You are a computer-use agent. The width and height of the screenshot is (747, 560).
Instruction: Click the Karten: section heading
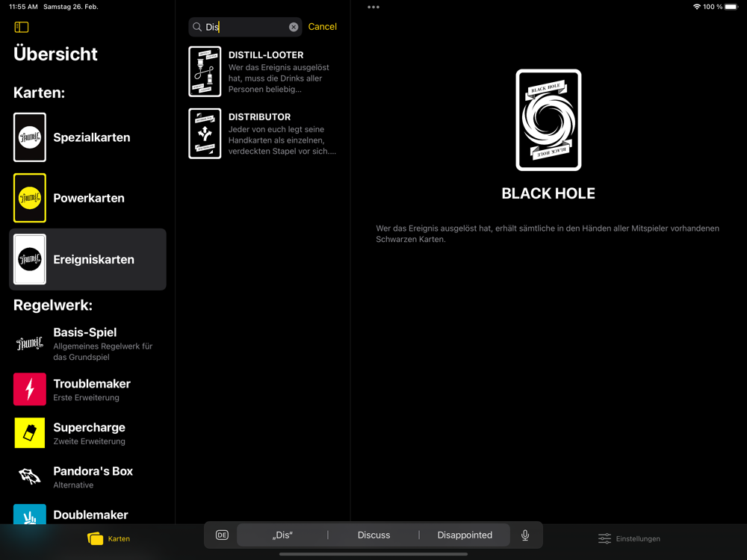click(x=39, y=93)
